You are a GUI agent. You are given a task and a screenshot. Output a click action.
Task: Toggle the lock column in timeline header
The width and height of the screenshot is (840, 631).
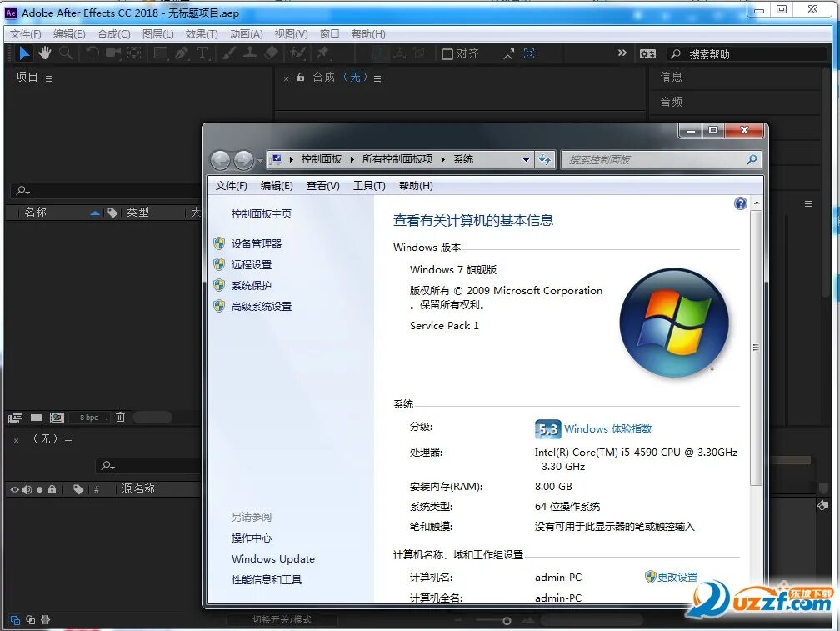[x=52, y=489]
